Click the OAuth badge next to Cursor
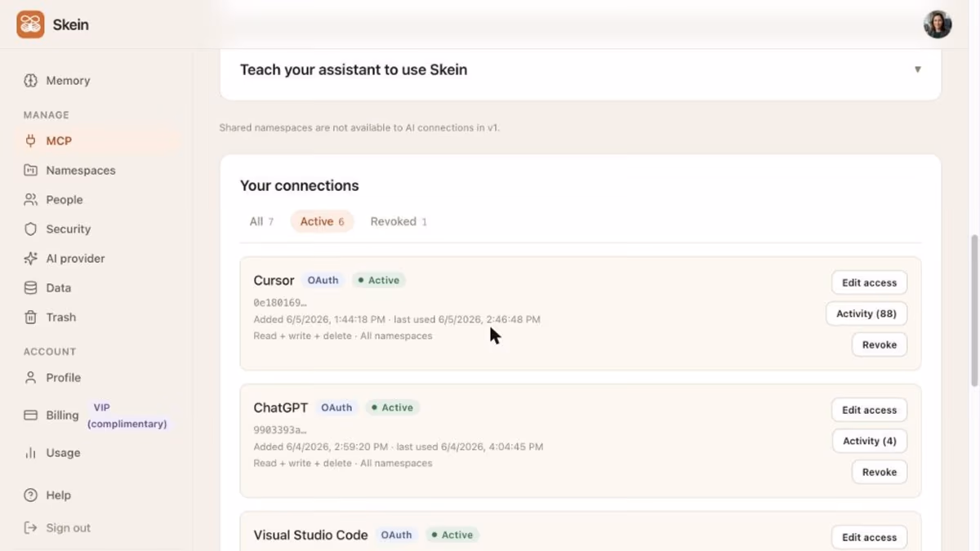This screenshot has height=551, width=980. pyautogui.click(x=323, y=280)
